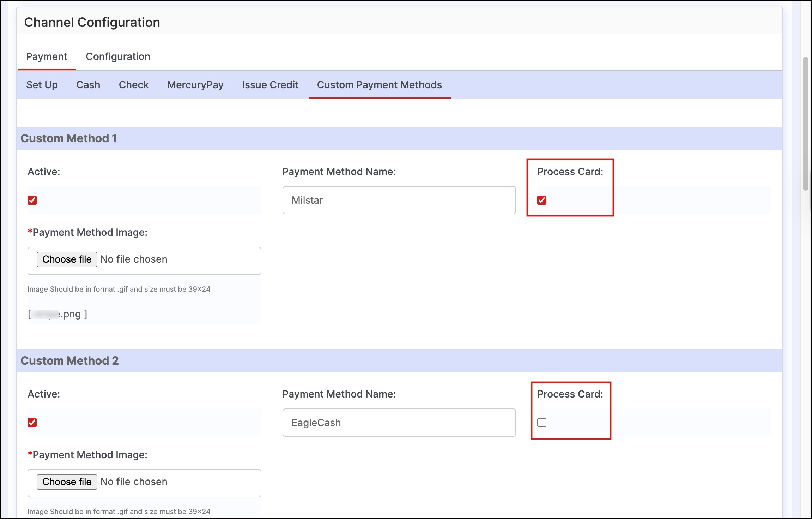Image resolution: width=812 pixels, height=519 pixels.
Task: Open the MercuryPay sub-tab
Action: (x=195, y=85)
